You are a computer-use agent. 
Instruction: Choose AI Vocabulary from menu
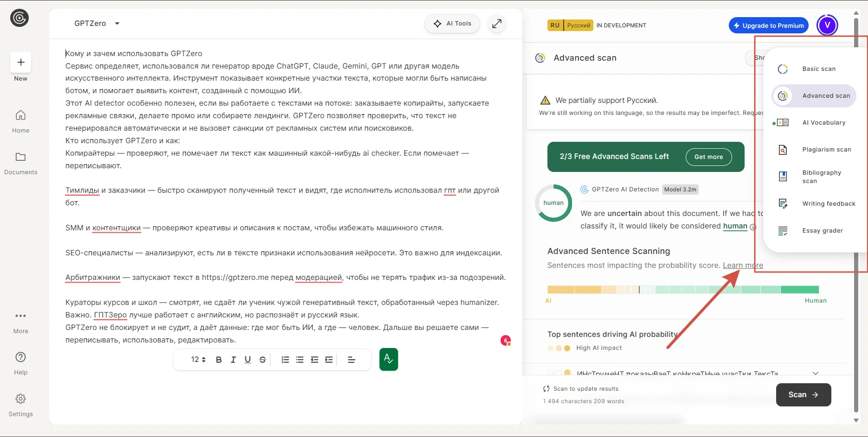click(814, 123)
